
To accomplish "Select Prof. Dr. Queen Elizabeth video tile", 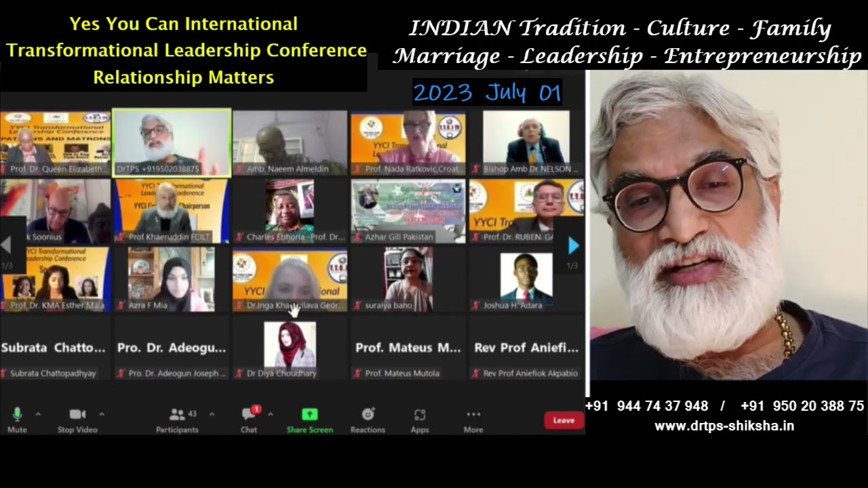I will (55, 143).
